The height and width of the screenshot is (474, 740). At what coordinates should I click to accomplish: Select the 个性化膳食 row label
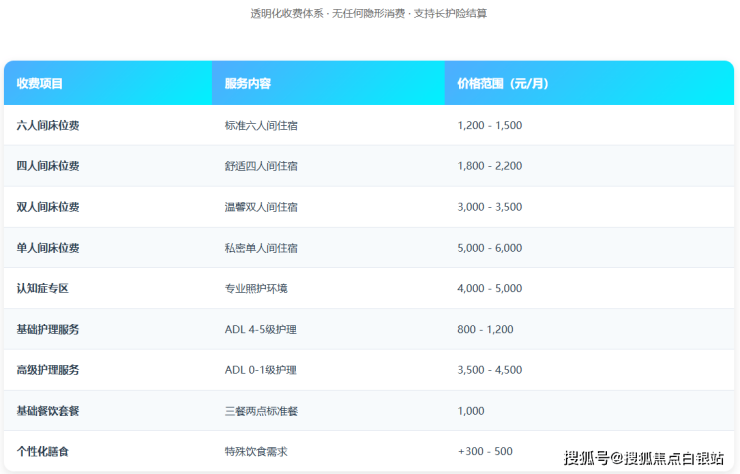tap(42, 452)
